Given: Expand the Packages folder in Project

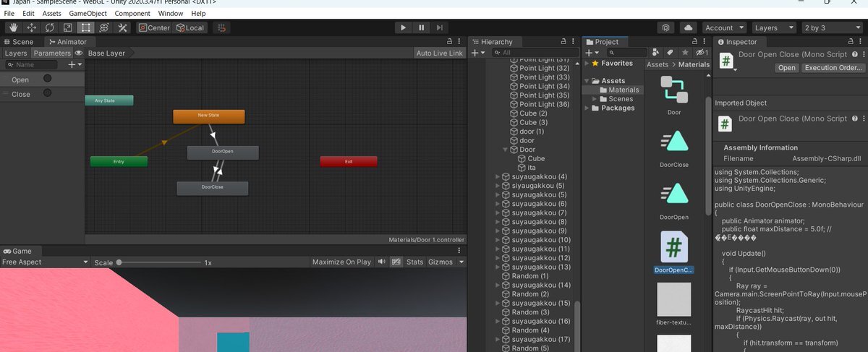Looking at the screenshot, I should 587,108.
